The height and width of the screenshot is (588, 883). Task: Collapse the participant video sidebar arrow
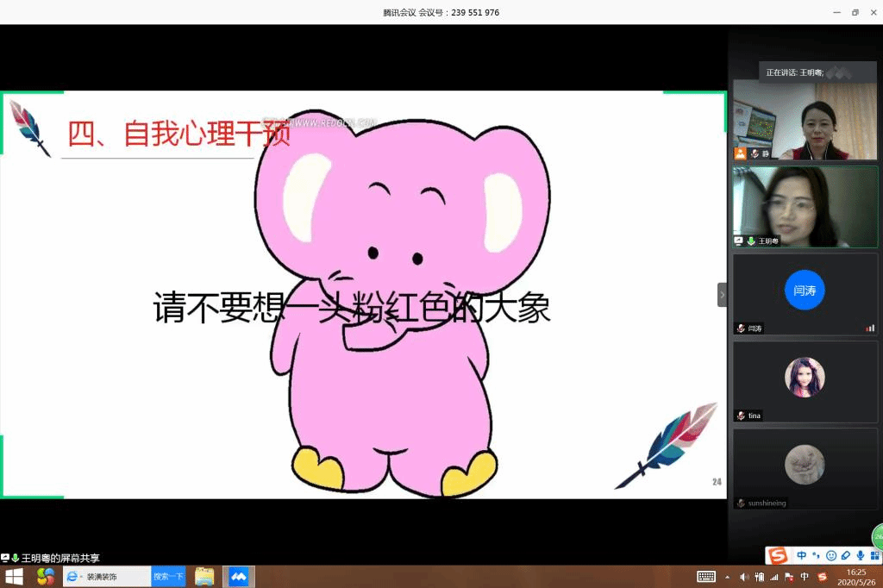pos(722,295)
